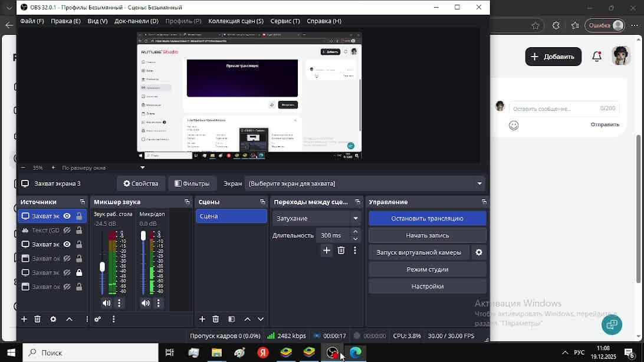Add a new source in Источники panel

click(24, 319)
